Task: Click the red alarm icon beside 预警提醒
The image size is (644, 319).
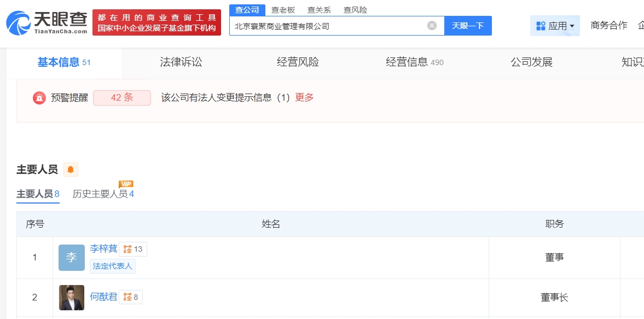Action: [39, 98]
